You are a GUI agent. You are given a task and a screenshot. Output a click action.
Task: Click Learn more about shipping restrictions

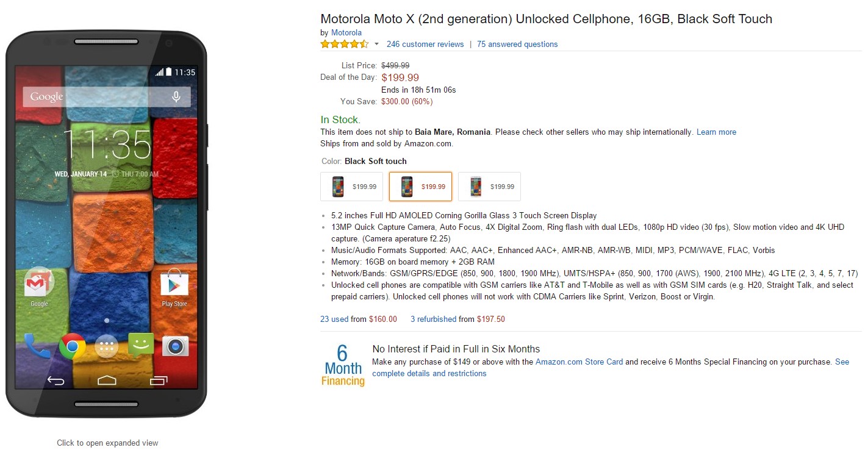click(716, 132)
